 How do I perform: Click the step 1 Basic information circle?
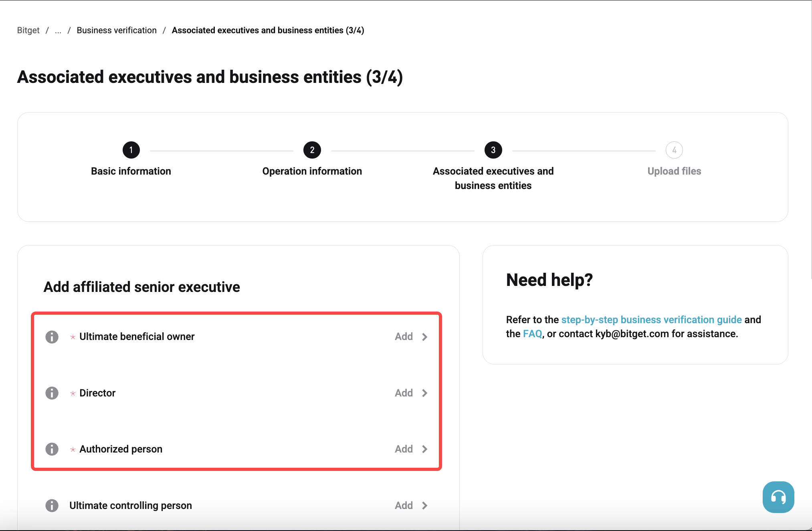point(131,150)
